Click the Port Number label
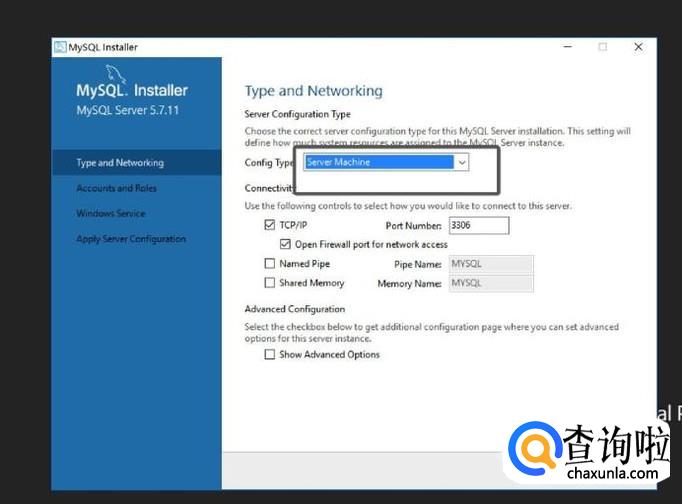This screenshot has width=682, height=504. click(413, 226)
